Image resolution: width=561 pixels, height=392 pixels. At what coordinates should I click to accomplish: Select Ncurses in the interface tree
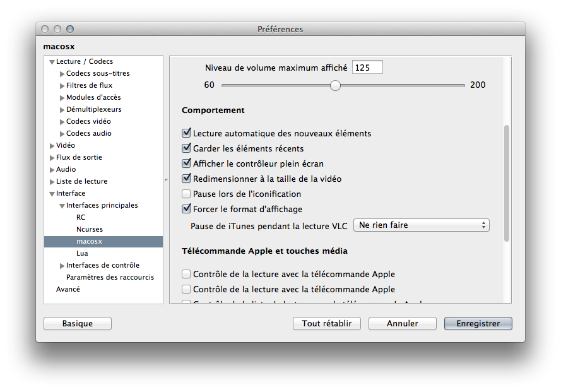(90, 229)
